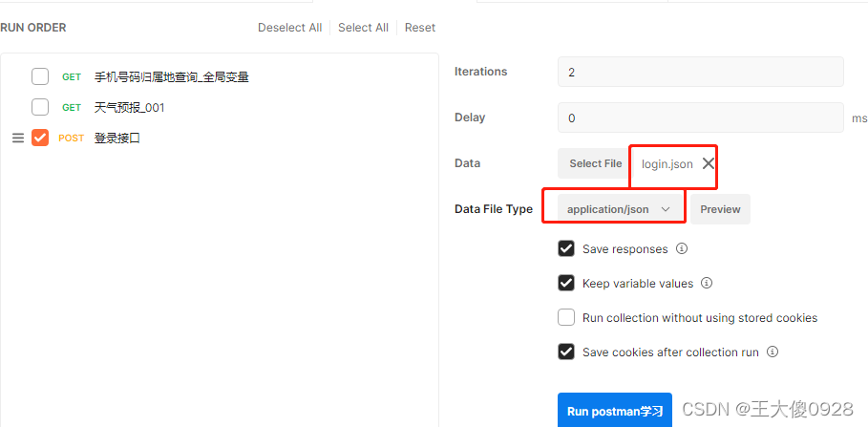Open info icon next to Save responses

tap(682, 248)
